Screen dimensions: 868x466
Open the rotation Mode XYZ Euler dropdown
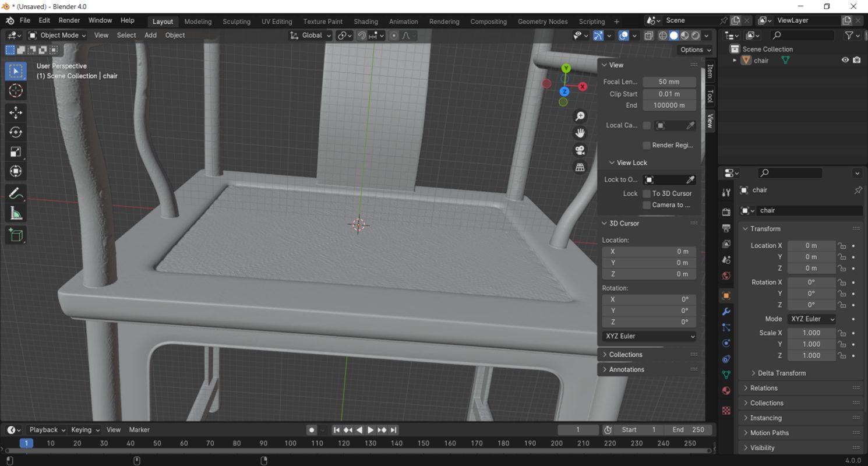[811, 319]
